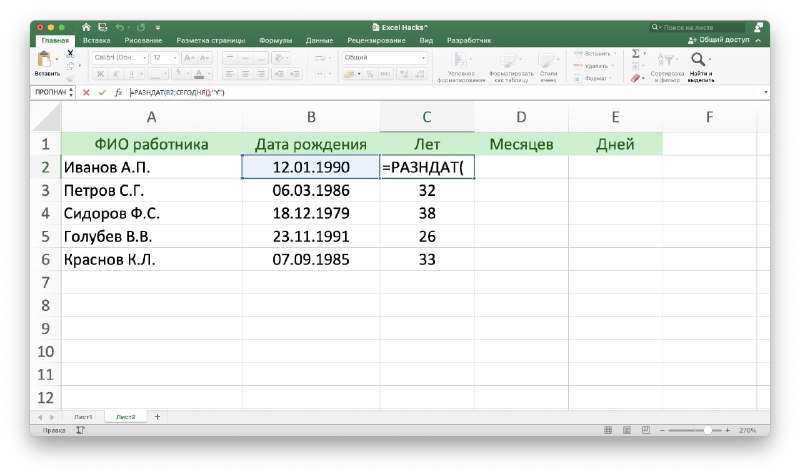Open the font name Calibri dropdown
Image resolution: width=800 pixels, height=476 pixels.
(144, 58)
